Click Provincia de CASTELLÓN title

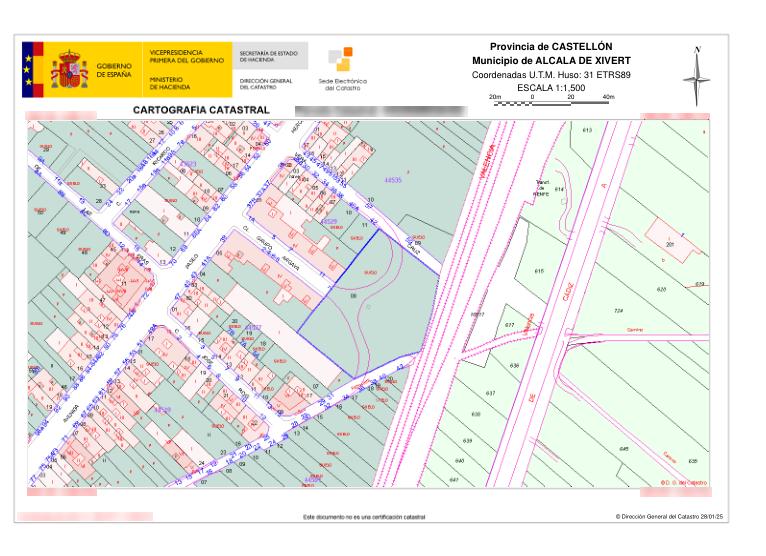[x=551, y=47]
